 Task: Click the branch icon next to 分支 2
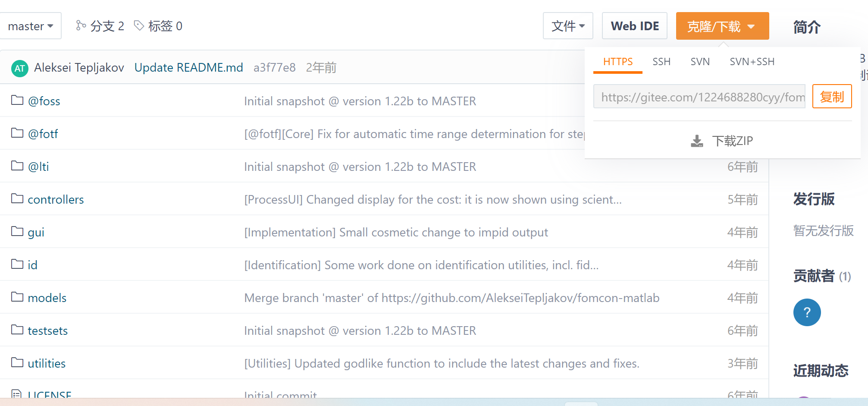click(x=81, y=25)
